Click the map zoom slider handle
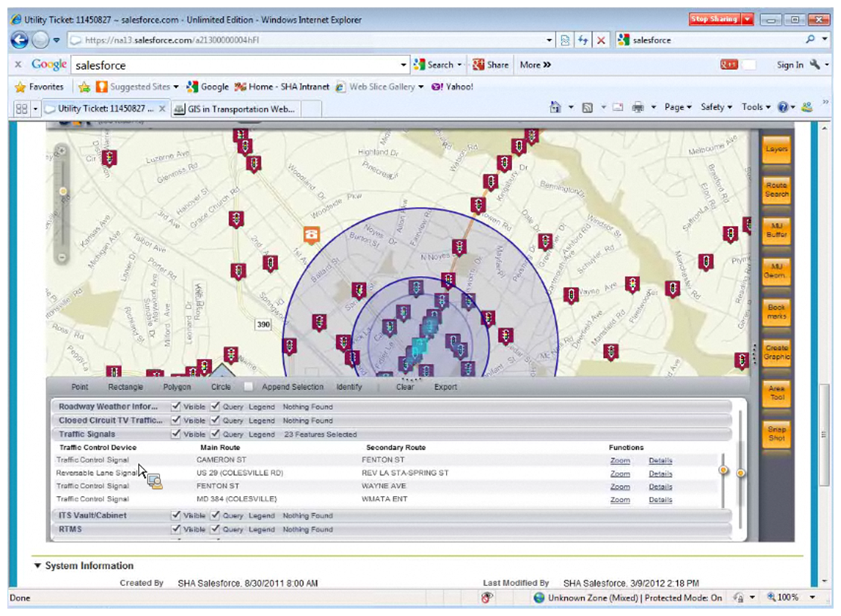This screenshot has width=841, height=616. point(63,191)
